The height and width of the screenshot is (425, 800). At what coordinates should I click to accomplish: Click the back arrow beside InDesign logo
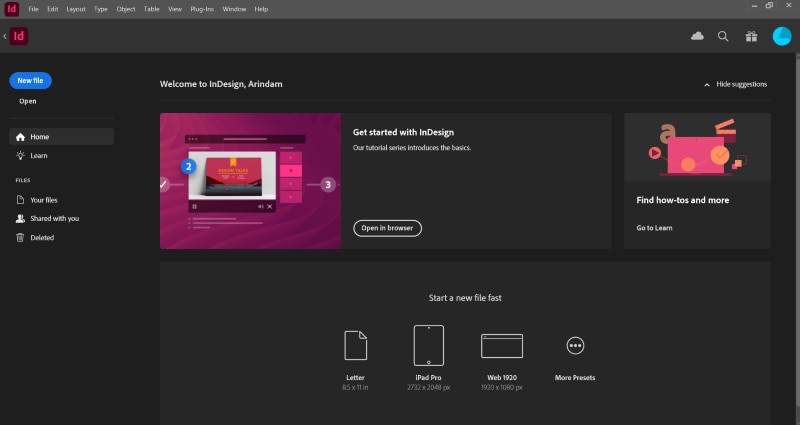5,36
